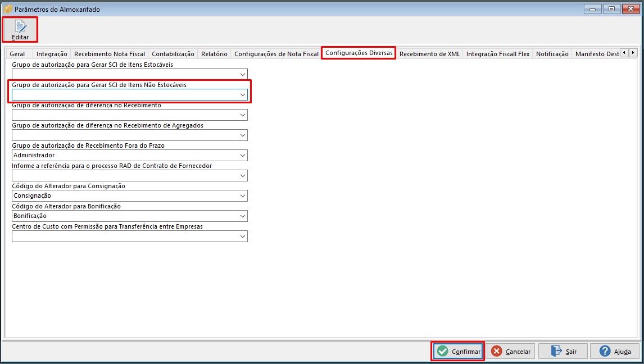Select the Contabilização tab

click(173, 54)
